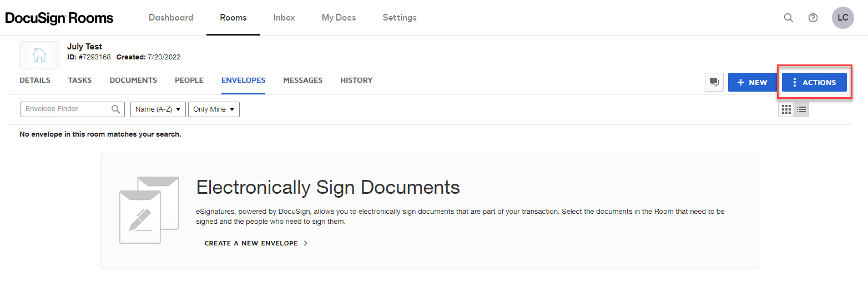Click the search magnifier icon in header
Screen dimensions: 868x281
click(788, 18)
